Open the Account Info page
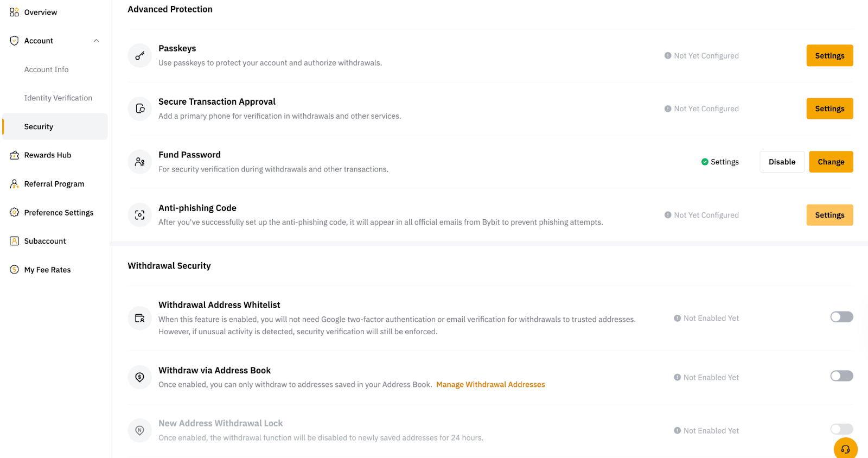Screen dimensions: 868x458 46,69
